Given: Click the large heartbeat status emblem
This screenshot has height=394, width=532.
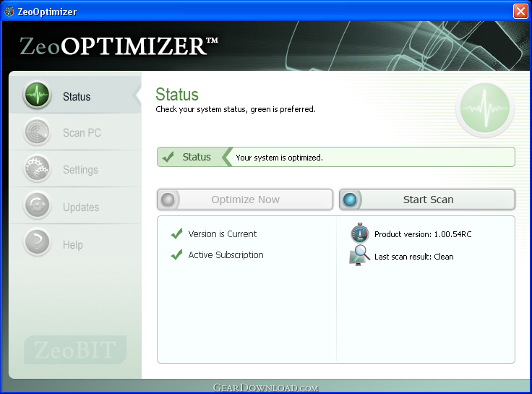Looking at the screenshot, I should click(x=485, y=108).
